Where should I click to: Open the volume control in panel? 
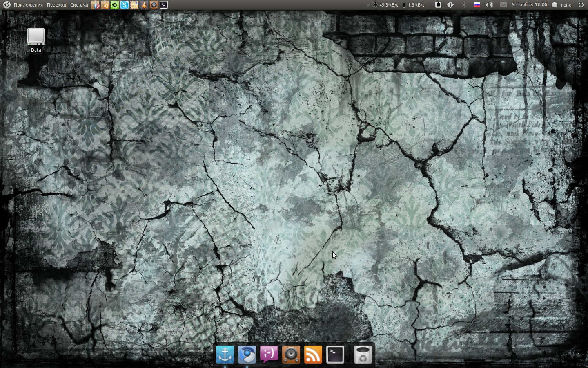coord(489,5)
